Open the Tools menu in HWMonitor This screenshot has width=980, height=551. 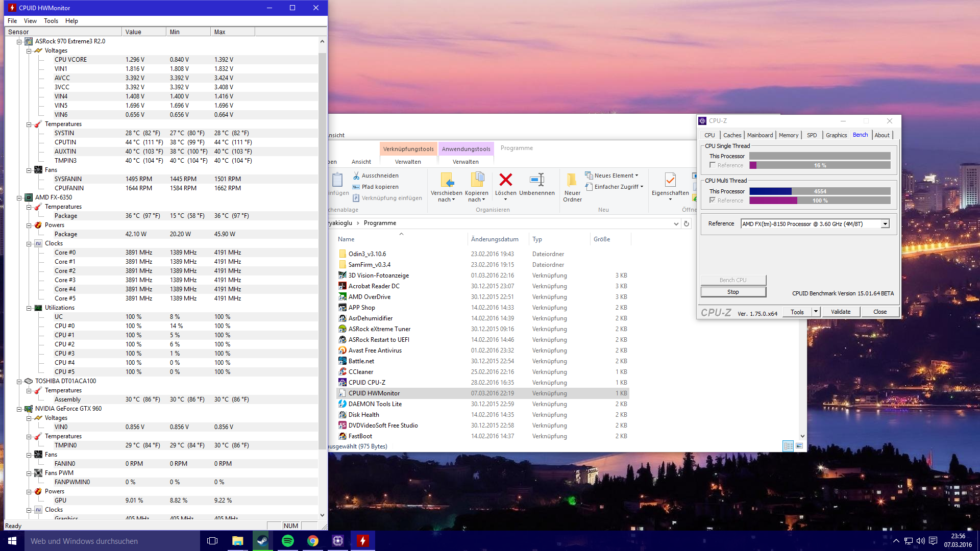[x=51, y=21]
